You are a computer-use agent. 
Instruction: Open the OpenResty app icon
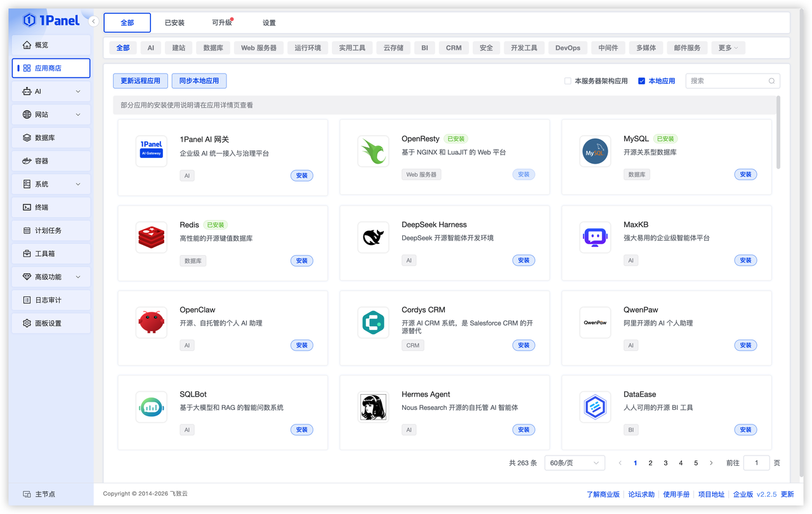pos(373,151)
